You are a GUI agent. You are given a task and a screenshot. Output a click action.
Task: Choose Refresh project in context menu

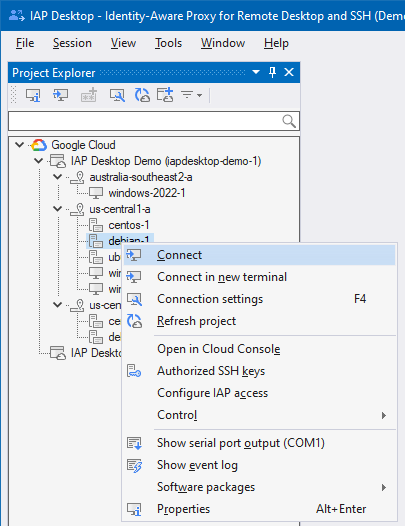259,321
